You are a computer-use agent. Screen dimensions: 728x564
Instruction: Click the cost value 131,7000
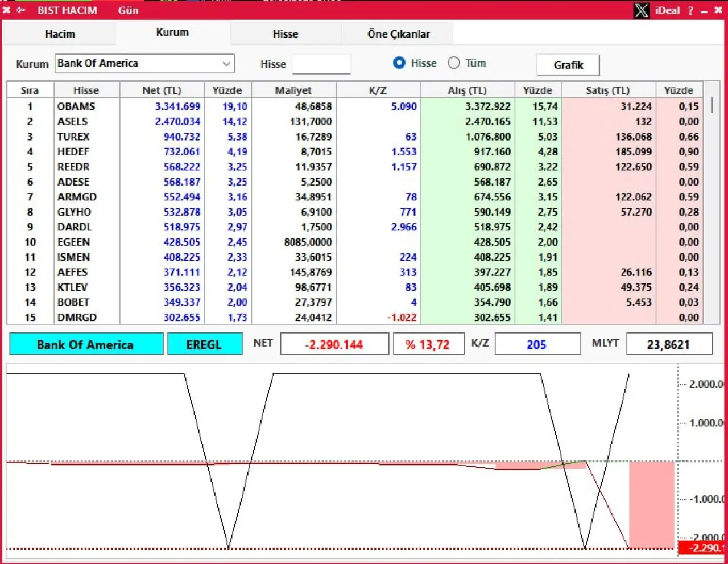click(x=311, y=121)
